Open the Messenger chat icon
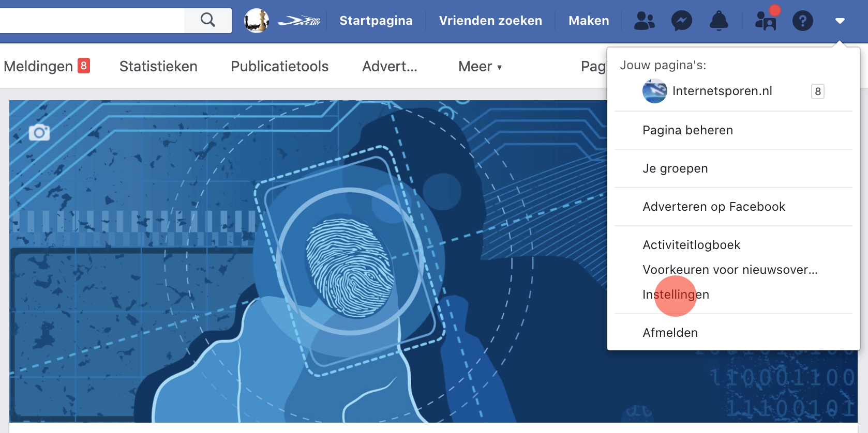Image resolution: width=868 pixels, height=433 pixels. pyautogui.click(x=681, y=21)
